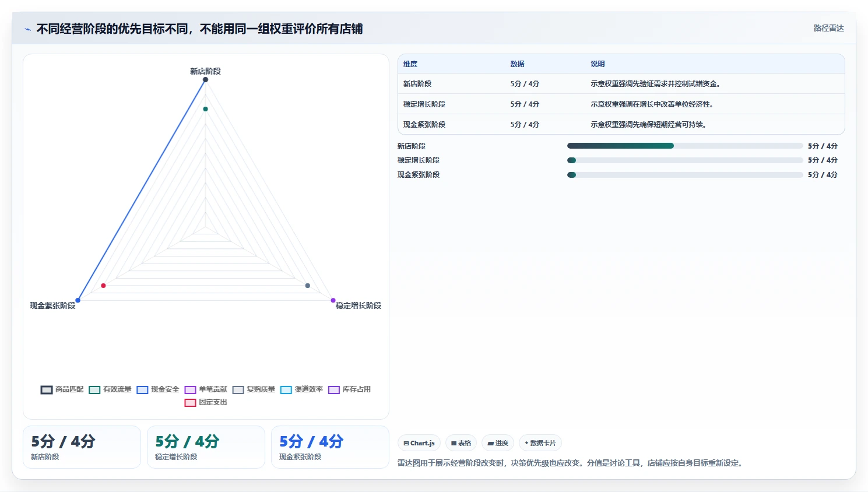The height and width of the screenshot is (492, 868).
Task: Click the 进度 chip
Action: (498, 443)
